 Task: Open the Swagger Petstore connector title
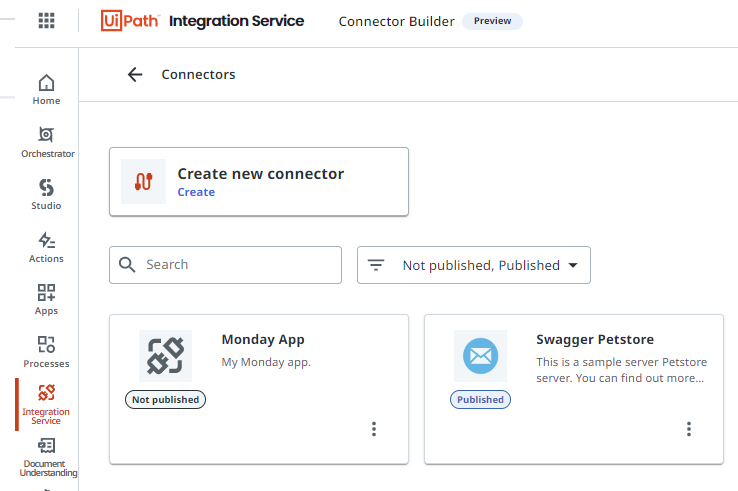(x=595, y=339)
